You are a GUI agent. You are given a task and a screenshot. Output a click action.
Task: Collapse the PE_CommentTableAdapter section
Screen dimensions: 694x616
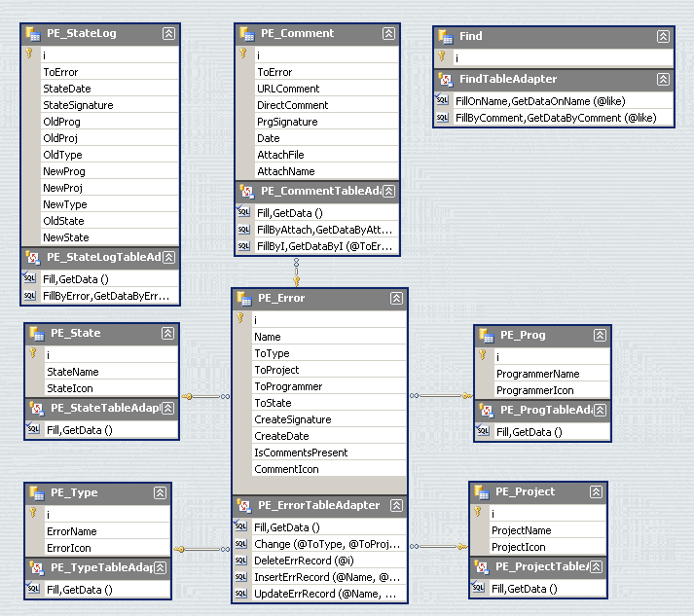point(388,191)
